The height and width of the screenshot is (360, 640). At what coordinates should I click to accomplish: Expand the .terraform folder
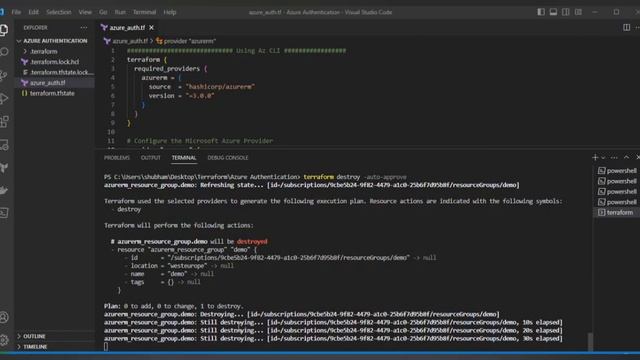click(55, 51)
